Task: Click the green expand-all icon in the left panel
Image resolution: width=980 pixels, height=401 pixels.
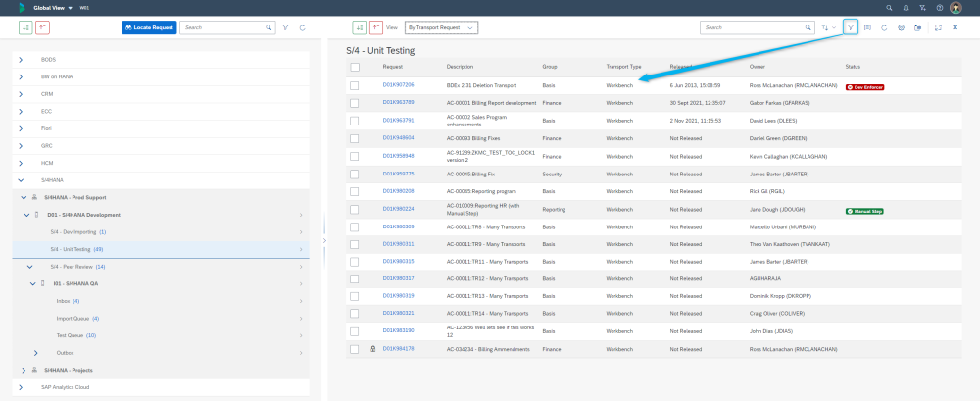Action: pos(26,27)
